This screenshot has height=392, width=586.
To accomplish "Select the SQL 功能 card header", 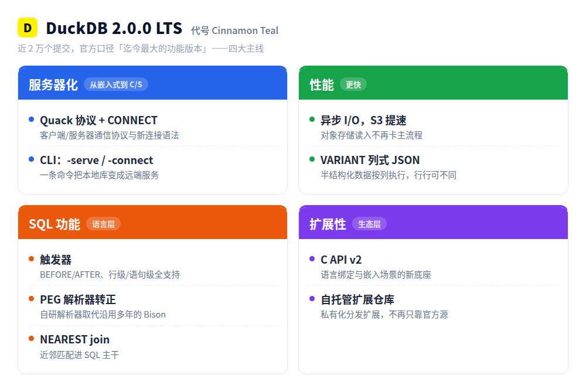I will (x=152, y=222).
